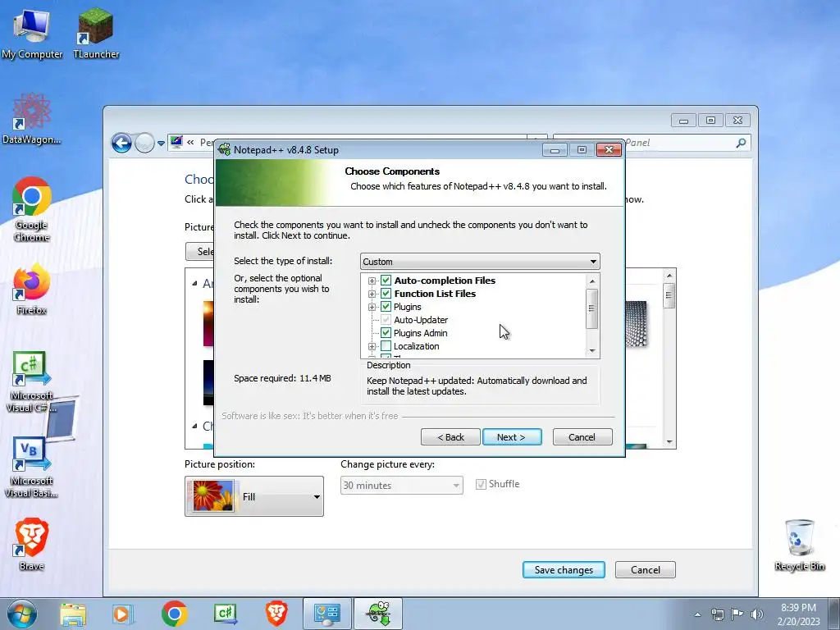The height and width of the screenshot is (630, 840).
Task: Open the volume tray icon
Action: 756,614
